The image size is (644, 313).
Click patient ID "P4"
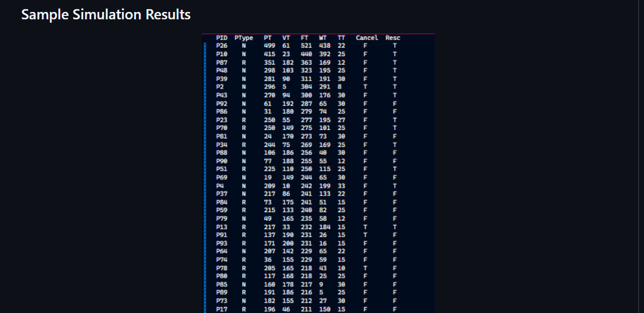tap(219, 185)
